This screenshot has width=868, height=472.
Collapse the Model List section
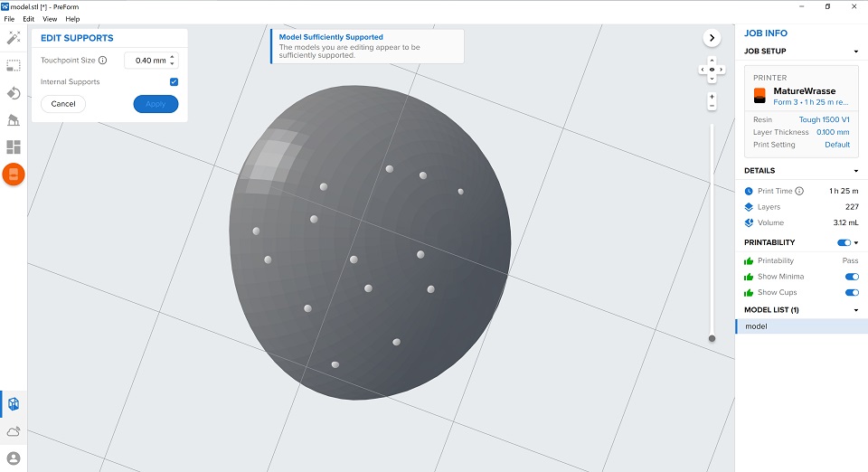tap(855, 310)
